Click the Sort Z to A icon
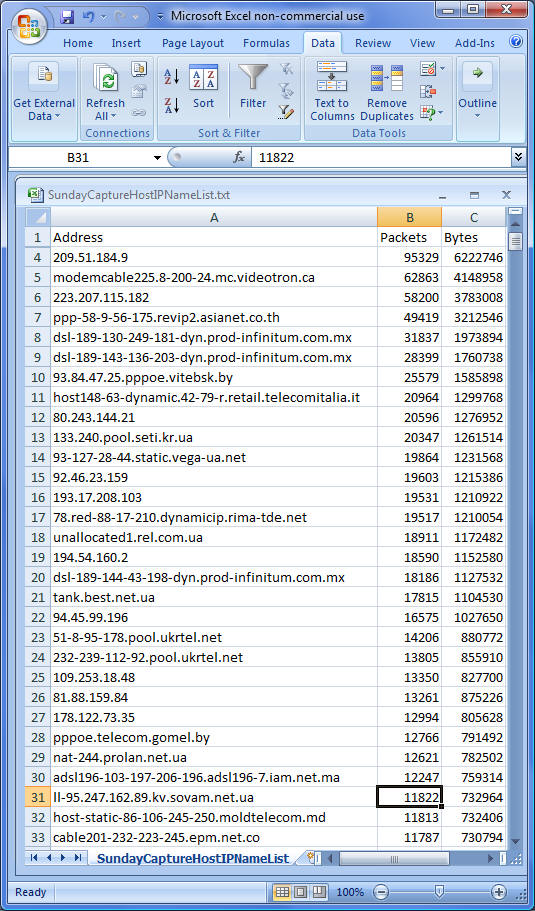 pos(171,105)
